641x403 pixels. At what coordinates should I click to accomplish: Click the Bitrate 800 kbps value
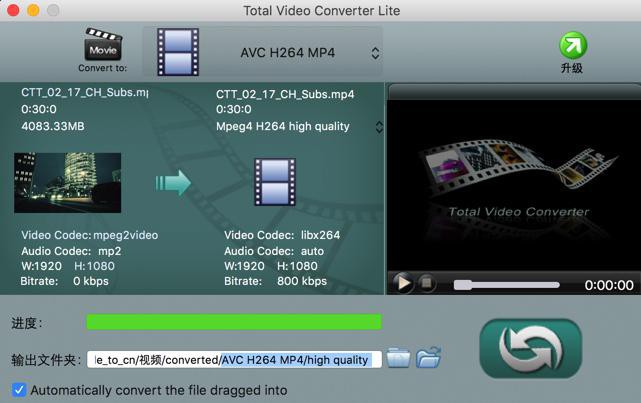click(x=302, y=281)
